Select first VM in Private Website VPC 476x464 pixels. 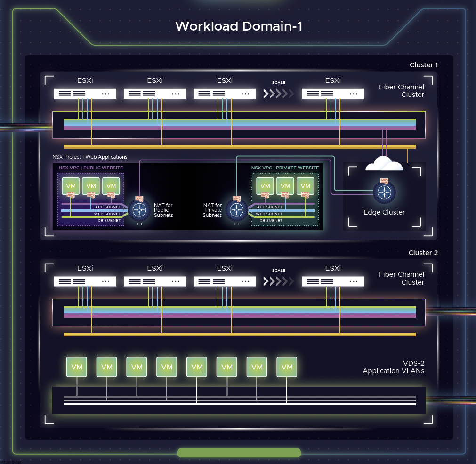[265, 186]
